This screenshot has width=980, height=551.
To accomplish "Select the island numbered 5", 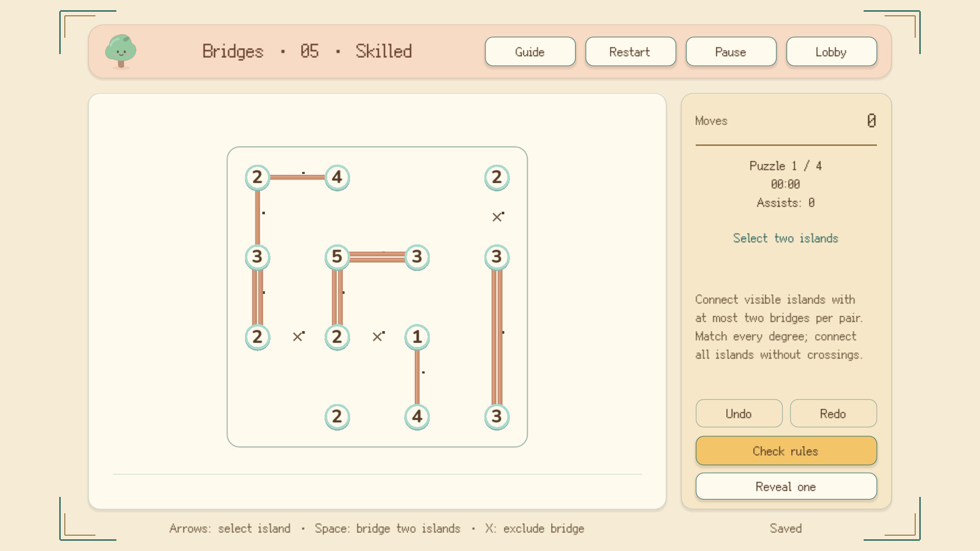I will tap(337, 257).
